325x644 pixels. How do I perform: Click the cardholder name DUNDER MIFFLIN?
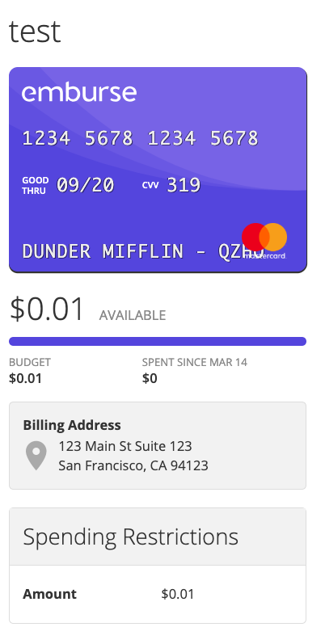pos(103,251)
